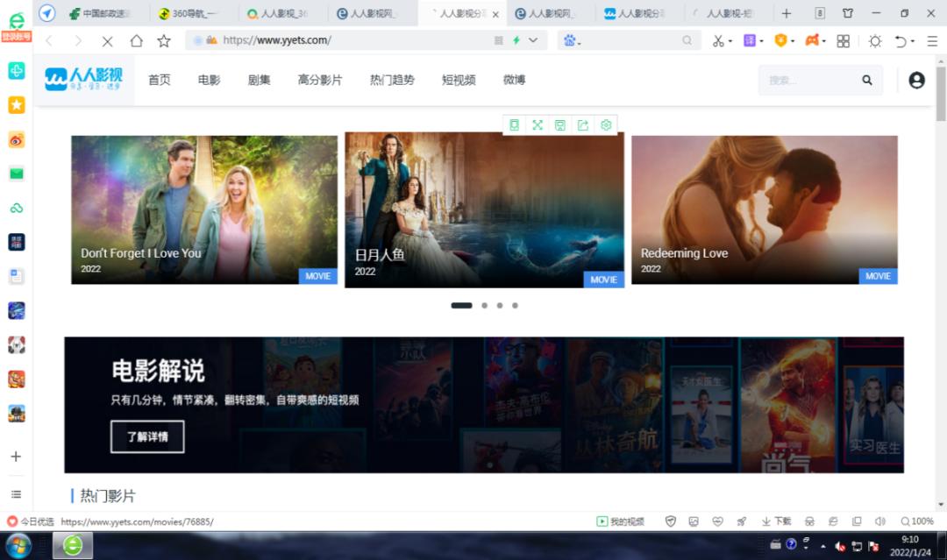The width and height of the screenshot is (947, 560).
Task: Click 剧集 in the site navigation
Action: (259, 80)
